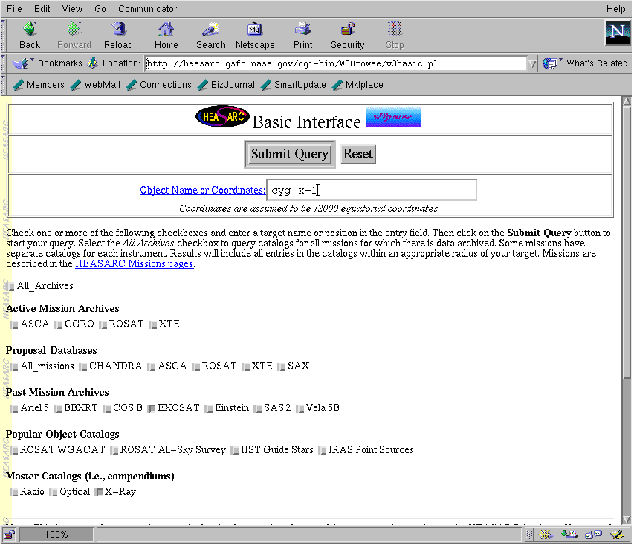632x544 pixels.
Task: Check the SAX proposal checkbox
Action: point(281,366)
